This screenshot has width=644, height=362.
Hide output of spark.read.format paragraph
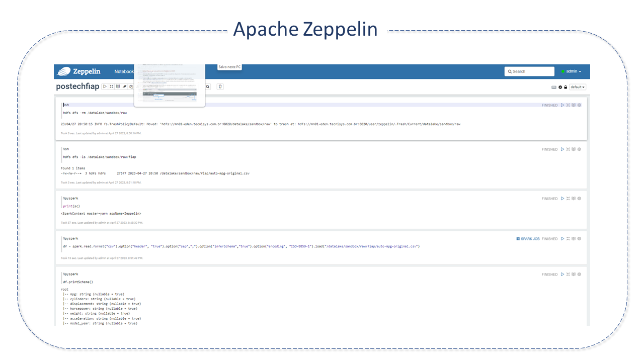tap(574, 239)
